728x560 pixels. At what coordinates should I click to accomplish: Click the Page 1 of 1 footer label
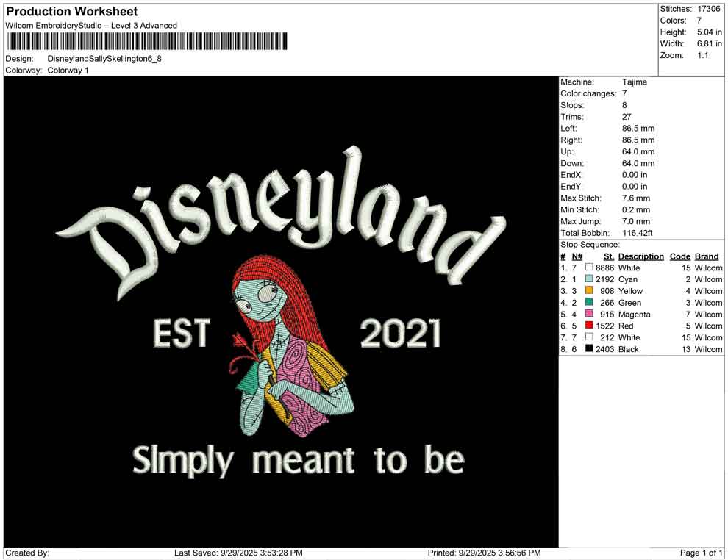click(x=702, y=553)
